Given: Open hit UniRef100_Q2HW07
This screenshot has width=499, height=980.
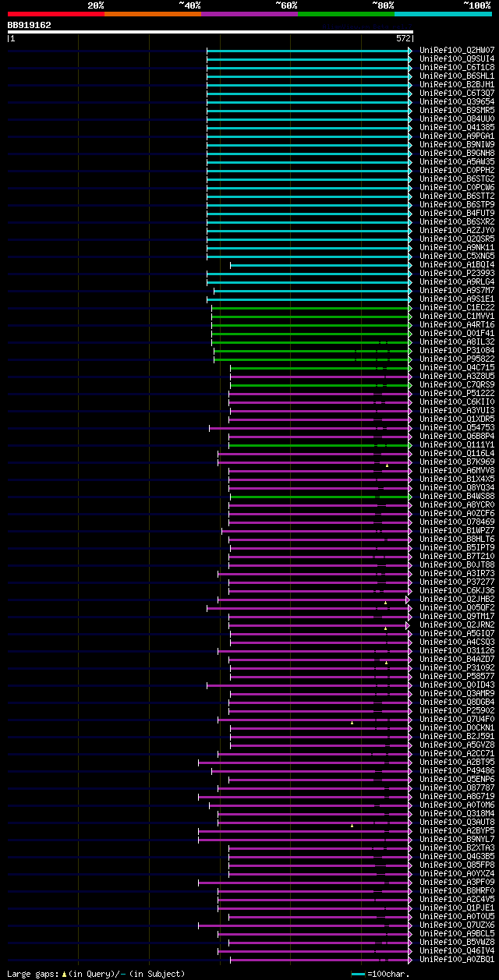Looking at the screenshot, I should pyautogui.click(x=457, y=51).
